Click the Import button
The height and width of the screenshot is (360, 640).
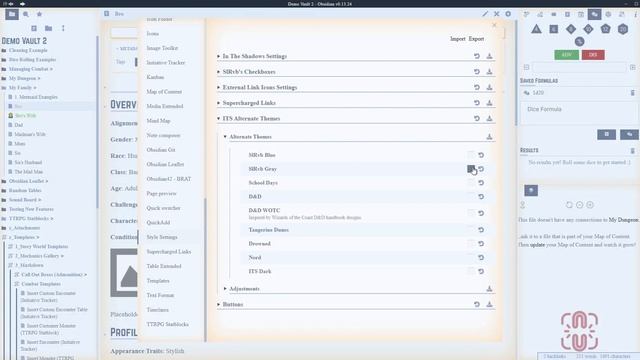pyautogui.click(x=458, y=39)
